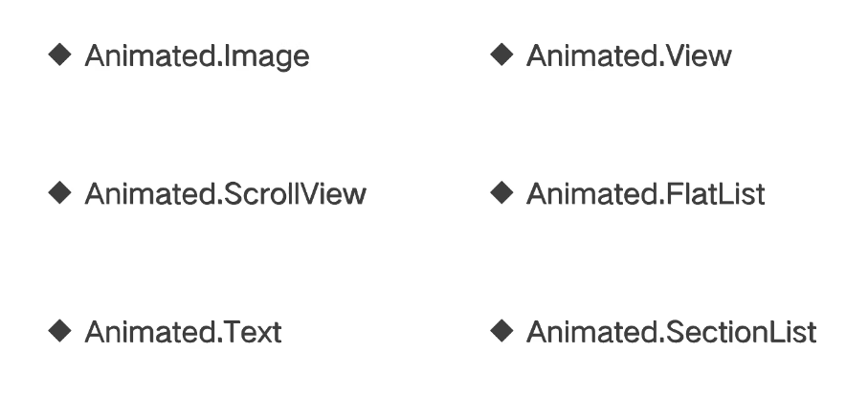
Task: Select the diamond bullet beside Animated.FlatList
Action: coord(501,193)
